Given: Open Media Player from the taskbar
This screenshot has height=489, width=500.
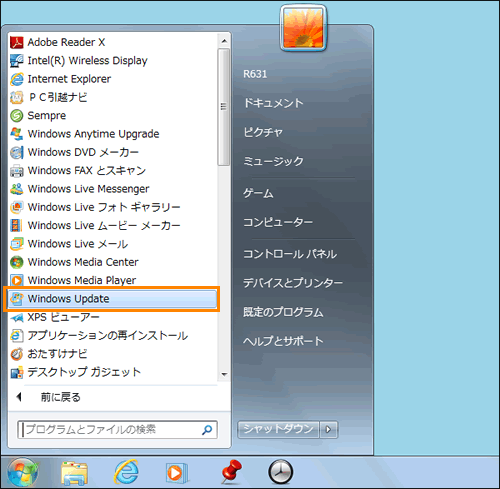Looking at the screenshot, I should point(177,473).
